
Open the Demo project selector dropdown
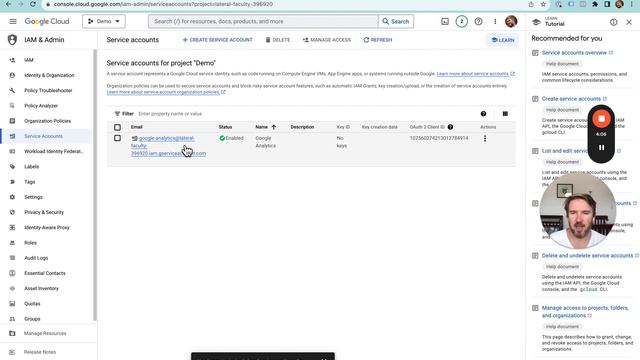[x=104, y=21]
